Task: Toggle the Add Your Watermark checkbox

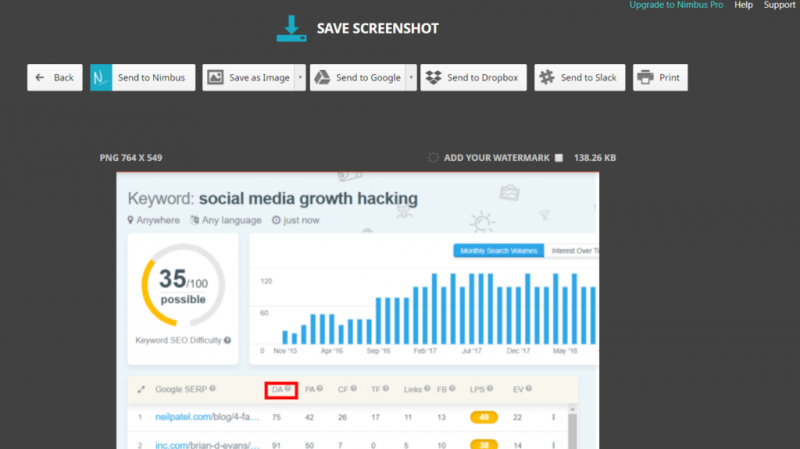Action: tap(559, 158)
